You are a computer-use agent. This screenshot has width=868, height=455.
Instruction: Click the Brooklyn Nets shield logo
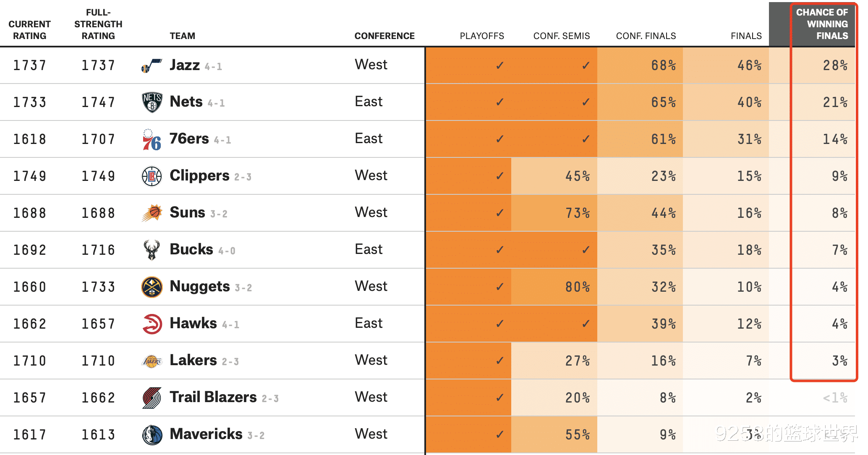(x=152, y=102)
